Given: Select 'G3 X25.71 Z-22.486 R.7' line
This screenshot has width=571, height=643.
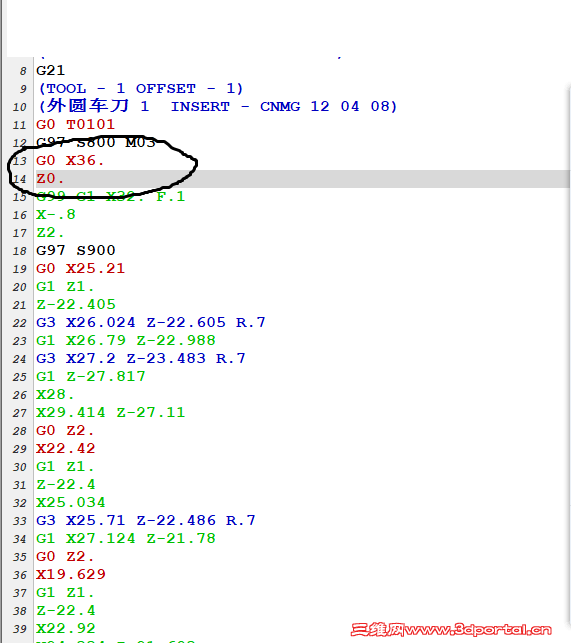Looking at the screenshot, I should (x=146, y=520).
